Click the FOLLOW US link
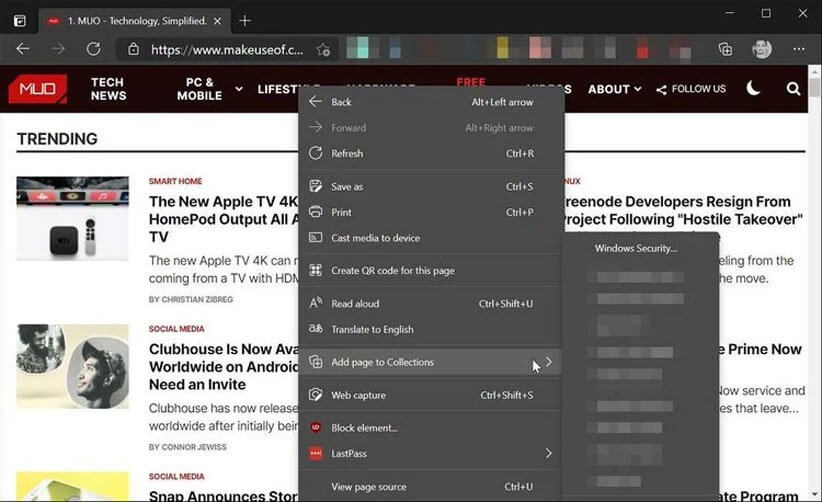This screenshot has height=502, width=822. [x=691, y=89]
